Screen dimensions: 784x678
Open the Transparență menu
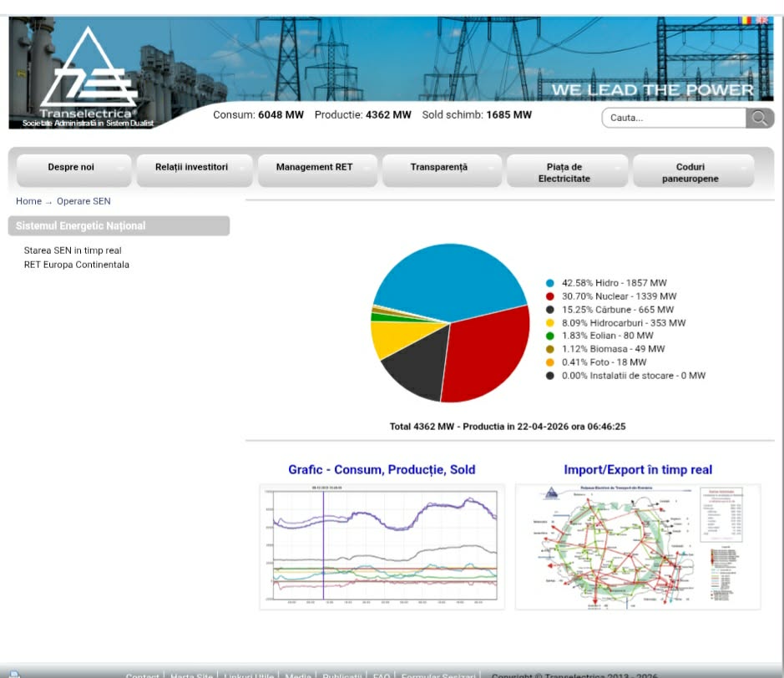click(x=440, y=168)
